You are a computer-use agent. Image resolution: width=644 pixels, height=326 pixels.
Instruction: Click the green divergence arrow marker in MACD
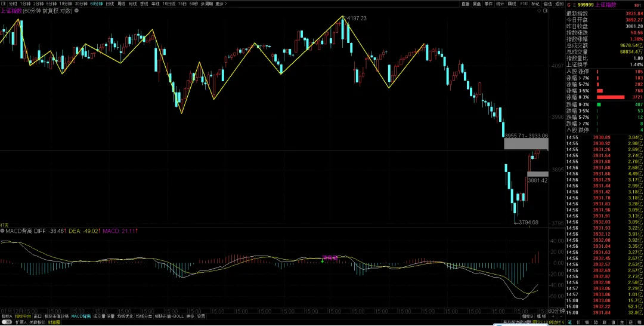[323, 261]
